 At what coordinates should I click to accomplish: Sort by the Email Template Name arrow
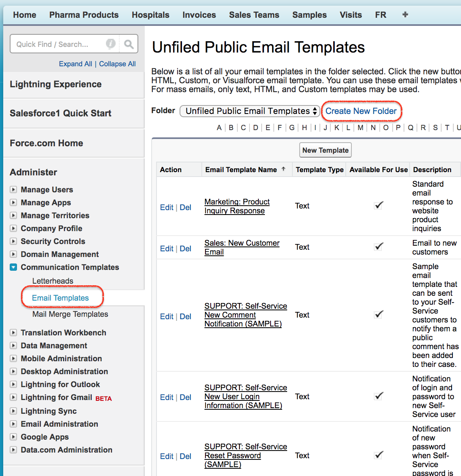[283, 169]
